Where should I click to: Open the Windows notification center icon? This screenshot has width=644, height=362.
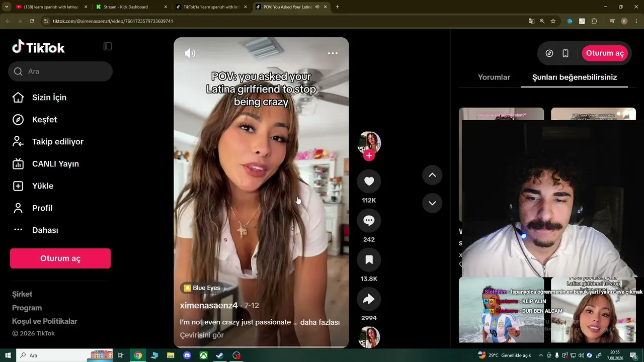[x=633, y=355]
